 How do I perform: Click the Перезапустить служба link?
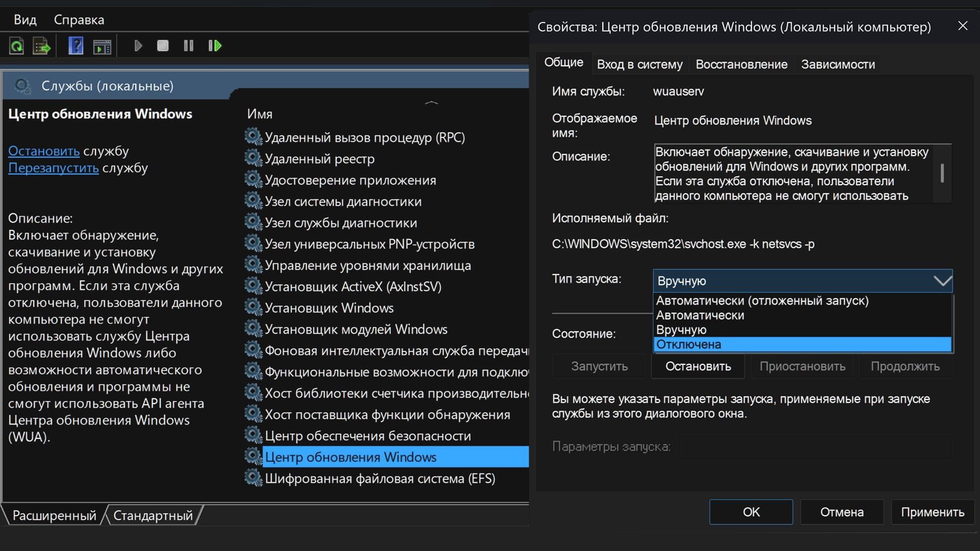tap(54, 168)
